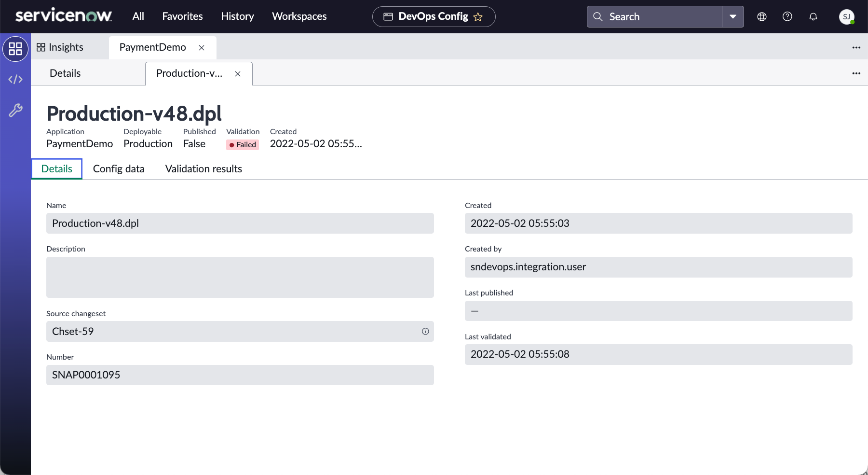Click the Name field Production-v48.dpl

click(240, 224)
